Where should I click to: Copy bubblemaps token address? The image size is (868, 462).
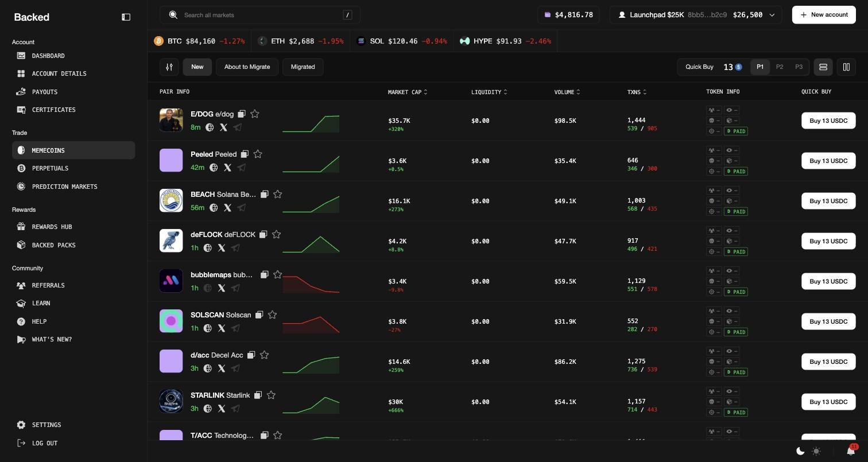pos(265,275)
